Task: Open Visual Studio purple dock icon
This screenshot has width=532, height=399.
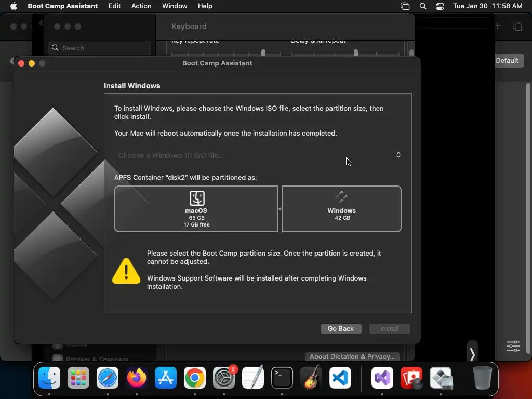Action: 382,378
